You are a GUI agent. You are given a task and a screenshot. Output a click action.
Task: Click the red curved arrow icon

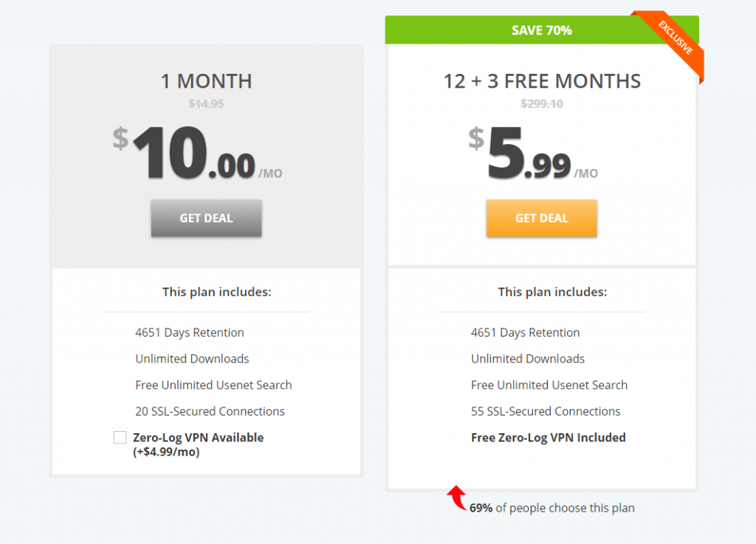[458, 497]
